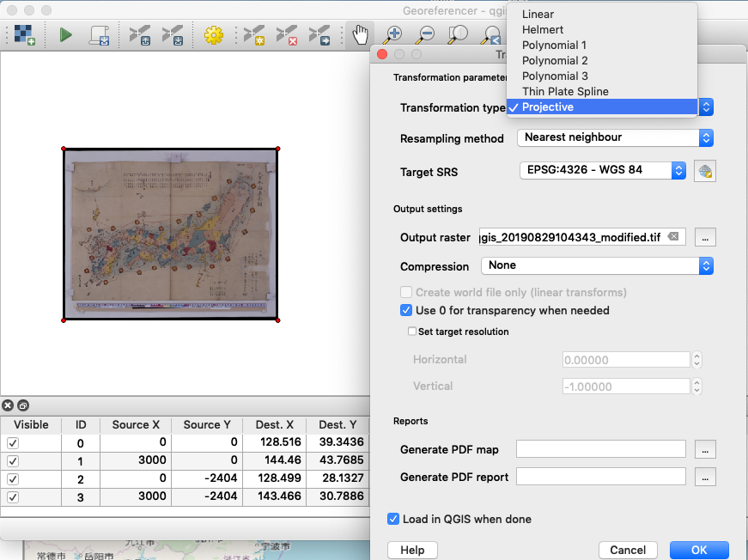Uncheck Use 0 for transparency when needed
The image size is (748, 560).
(406, 311)
